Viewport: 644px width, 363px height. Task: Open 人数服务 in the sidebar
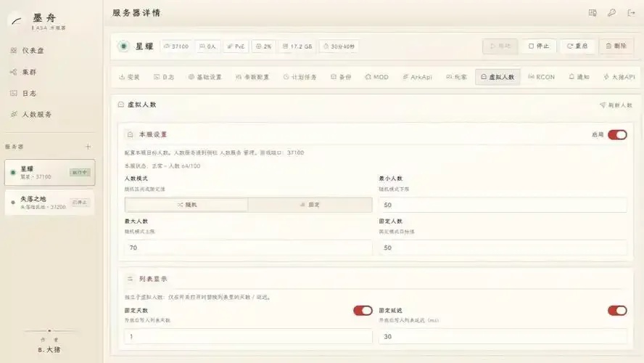[31, 114]
